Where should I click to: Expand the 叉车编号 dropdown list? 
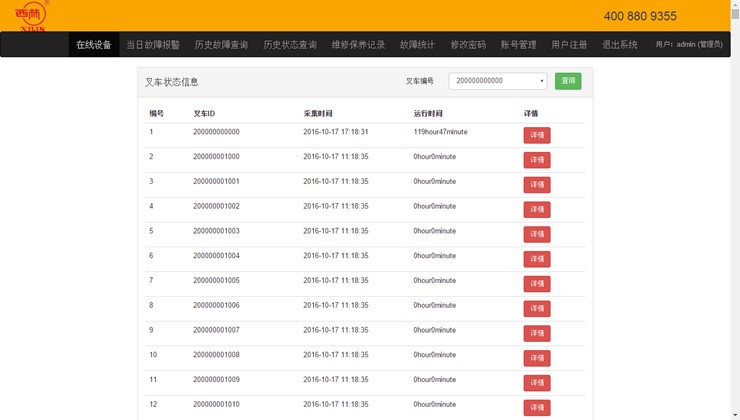497,81
